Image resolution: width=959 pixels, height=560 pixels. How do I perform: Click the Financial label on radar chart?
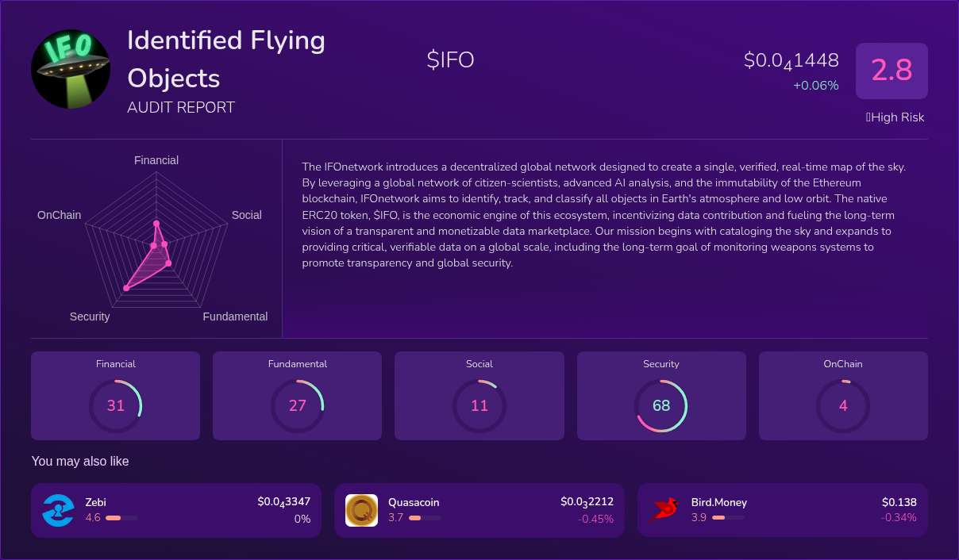(156, 160)
